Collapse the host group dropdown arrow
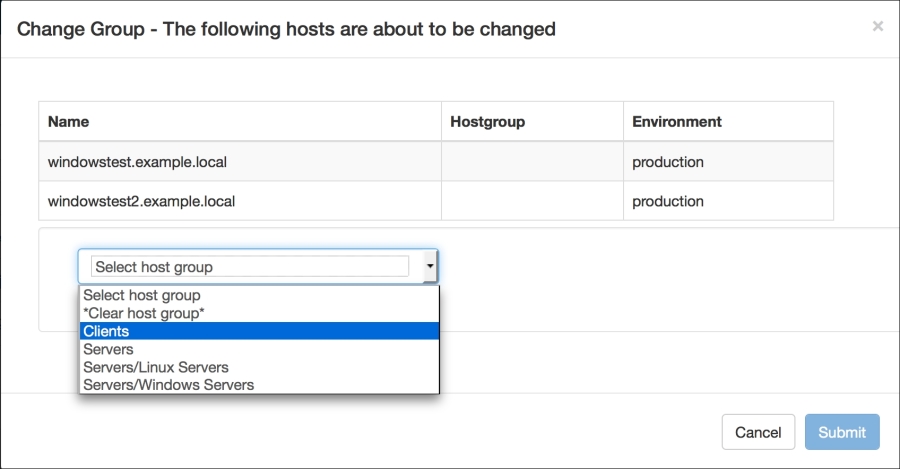The width and height of the screenshot is (900, 469). click(430, 266)
